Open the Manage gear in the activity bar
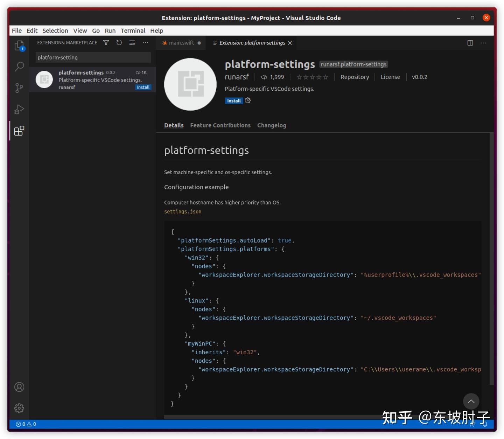Screen dimensions: 504x439 [x=19, y=408]
